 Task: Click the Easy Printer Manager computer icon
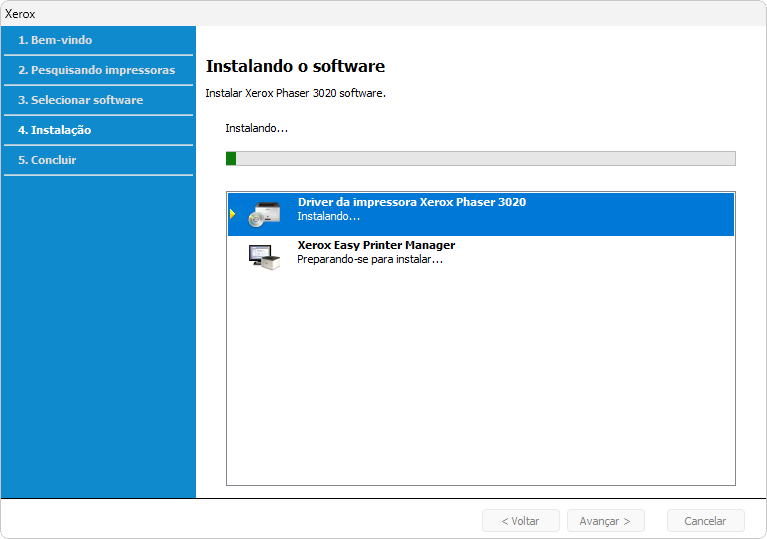264,257
